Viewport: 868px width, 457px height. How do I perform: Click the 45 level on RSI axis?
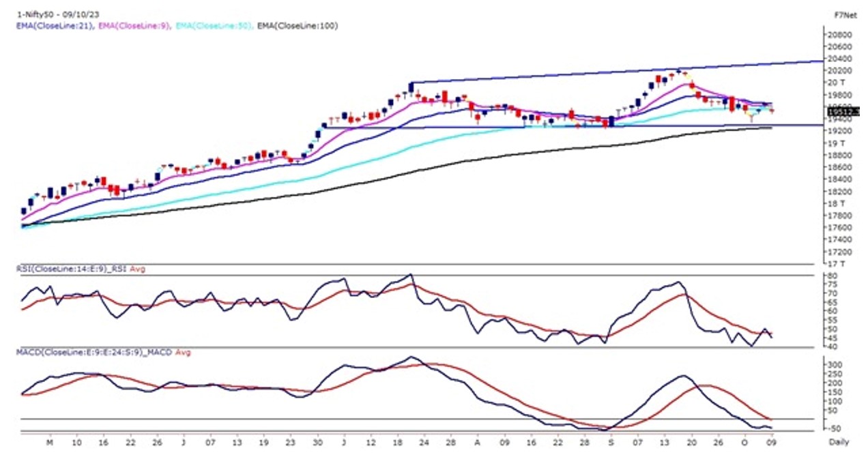[833, 338]
